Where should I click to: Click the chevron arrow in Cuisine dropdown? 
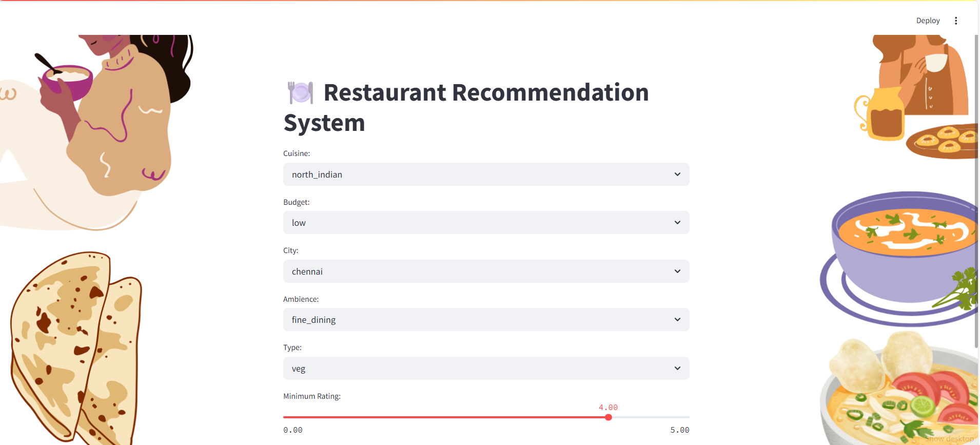(x=677, y=175)
